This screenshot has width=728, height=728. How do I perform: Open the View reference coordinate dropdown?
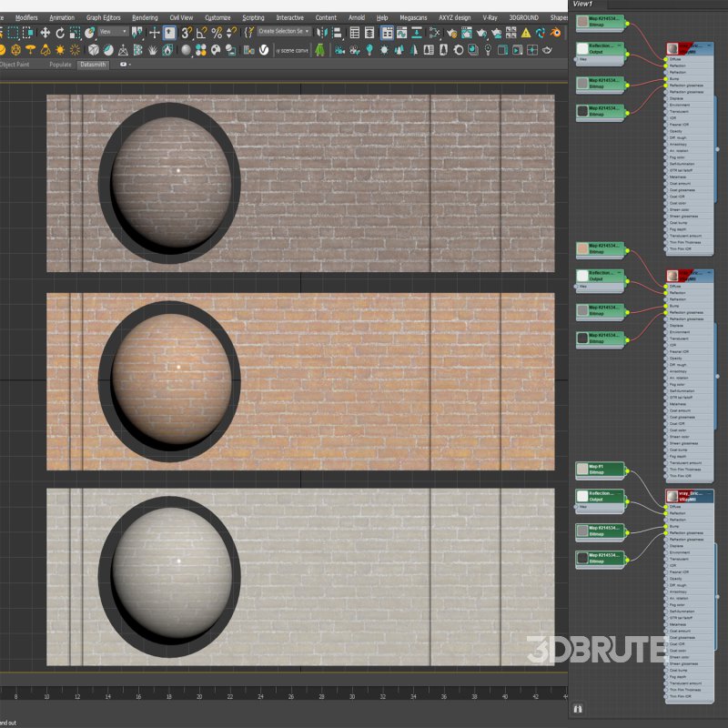pyautogui.click(x=113, y=33)
